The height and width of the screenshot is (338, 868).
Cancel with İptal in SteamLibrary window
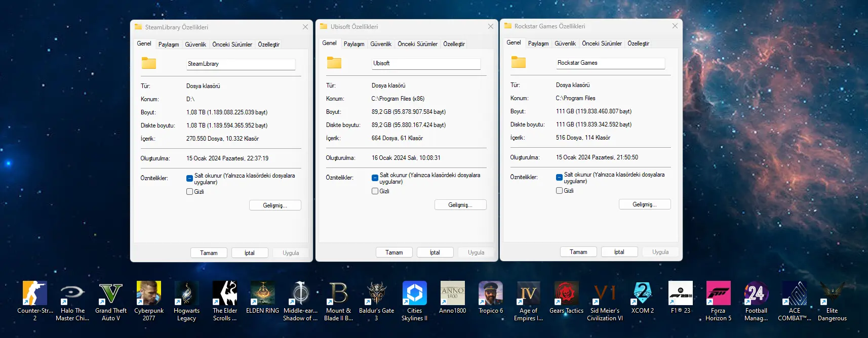pos(250,253)
